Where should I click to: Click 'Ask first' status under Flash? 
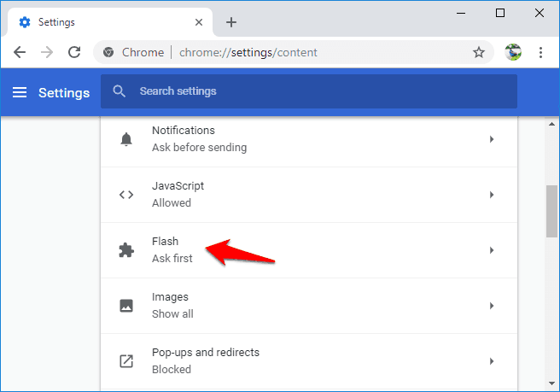[x=172, y=259]
